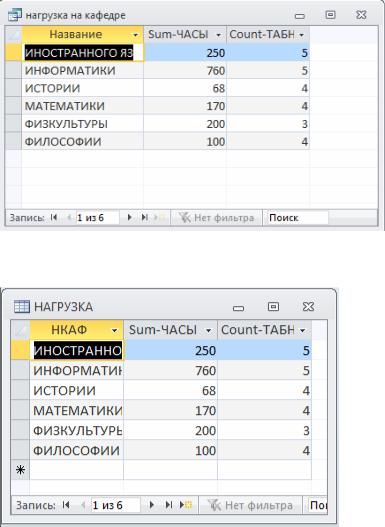Create new blank record in НАГРУЗКА table
The height and width of the screenshot is (527, 385).
click(186, 504)
